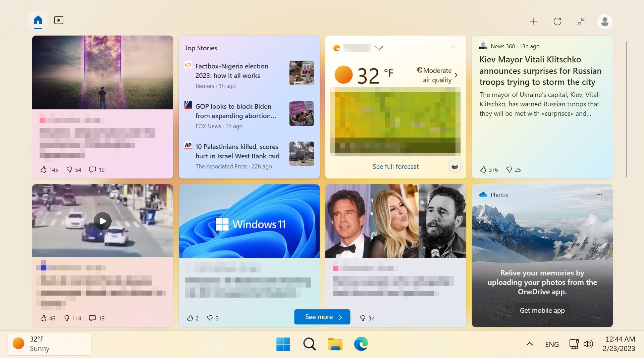Viewport: 644px width, 358px height.
Task: Launch Microsoft Edge from the taskbar
Action: [361, 344]
